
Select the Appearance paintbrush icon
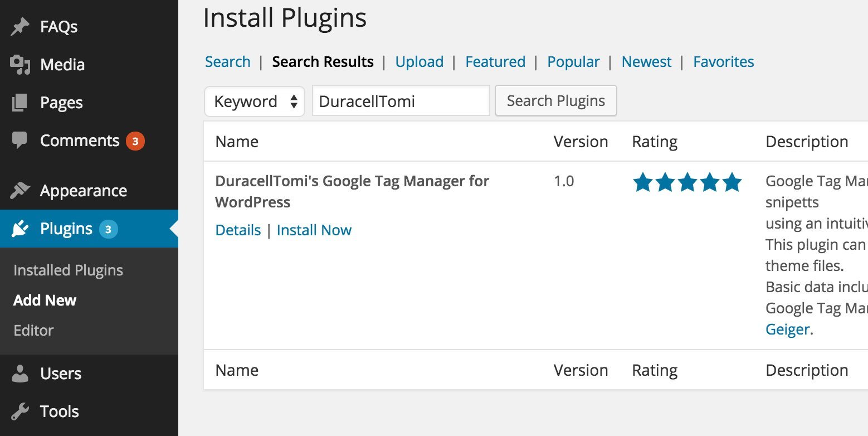(20, 190)
